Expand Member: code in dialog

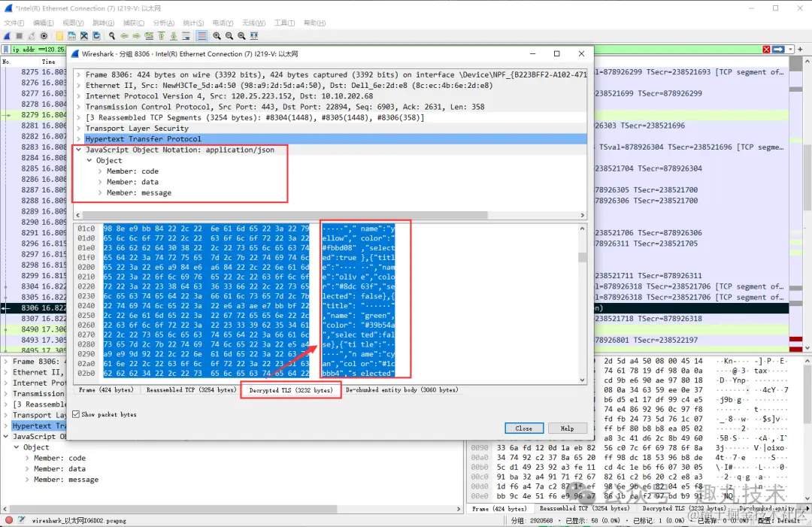click(x=100, y=171)
